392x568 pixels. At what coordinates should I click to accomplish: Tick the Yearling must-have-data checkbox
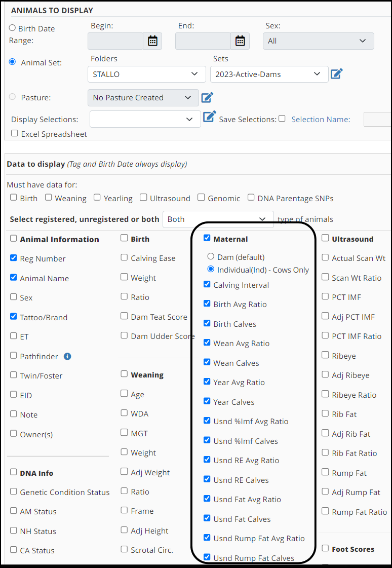[97, 198]
